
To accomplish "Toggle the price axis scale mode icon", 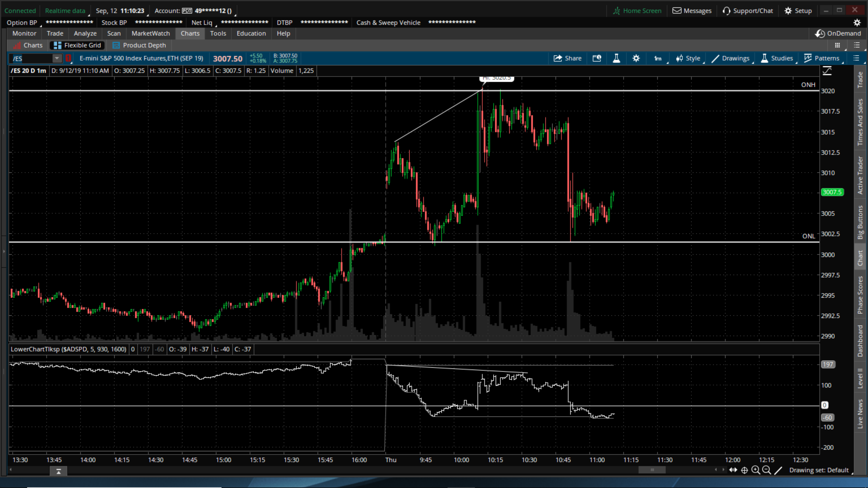I will [827, 71].
